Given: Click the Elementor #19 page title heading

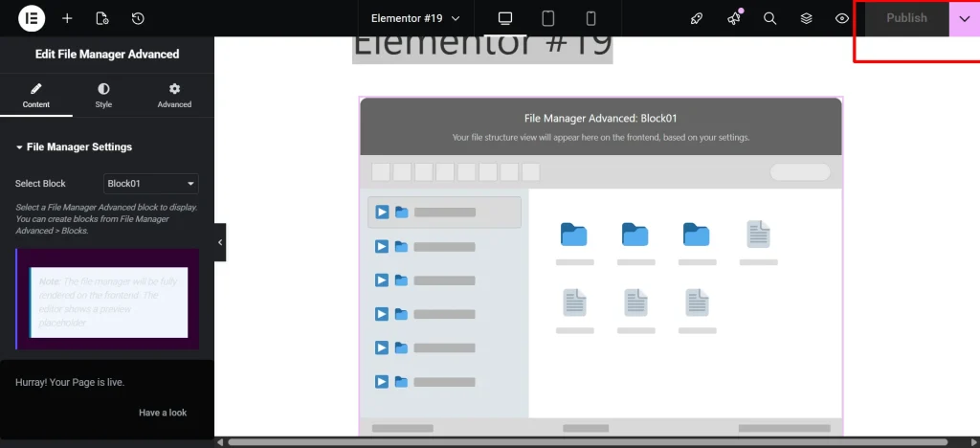Looking at the screenshot, I should 482,45.
